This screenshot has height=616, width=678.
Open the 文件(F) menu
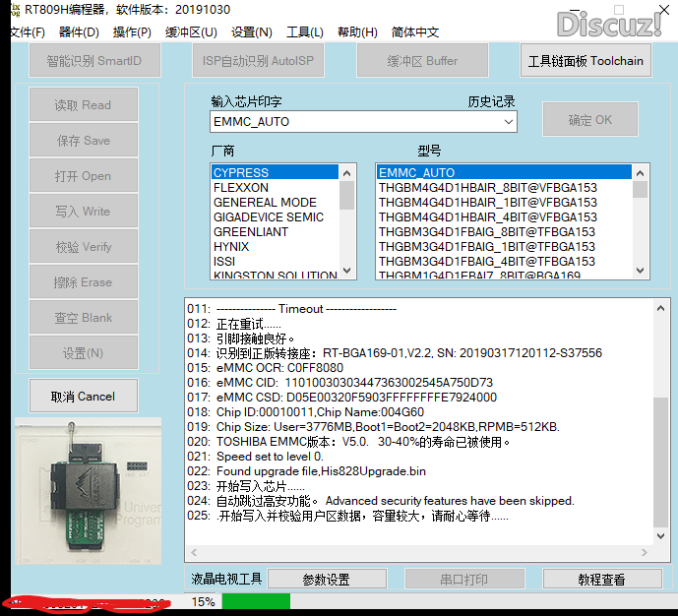click(x=28, y=32)
